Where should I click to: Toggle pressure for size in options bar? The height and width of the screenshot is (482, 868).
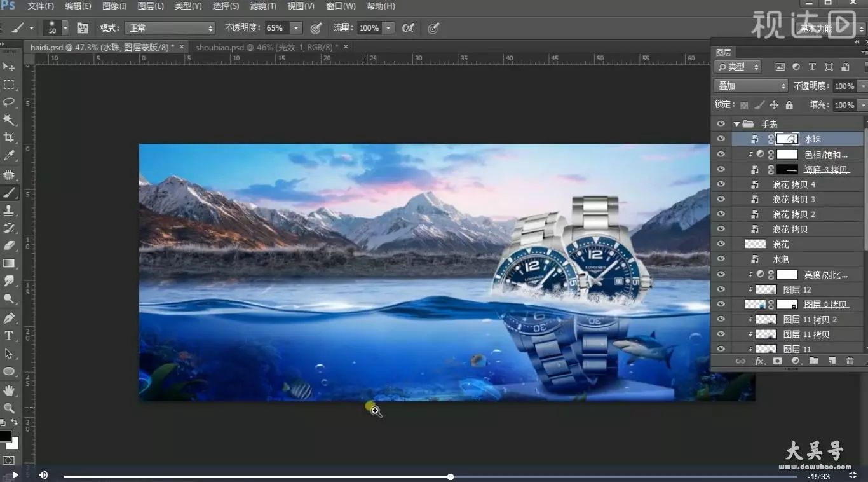click(x=433, y=28)
